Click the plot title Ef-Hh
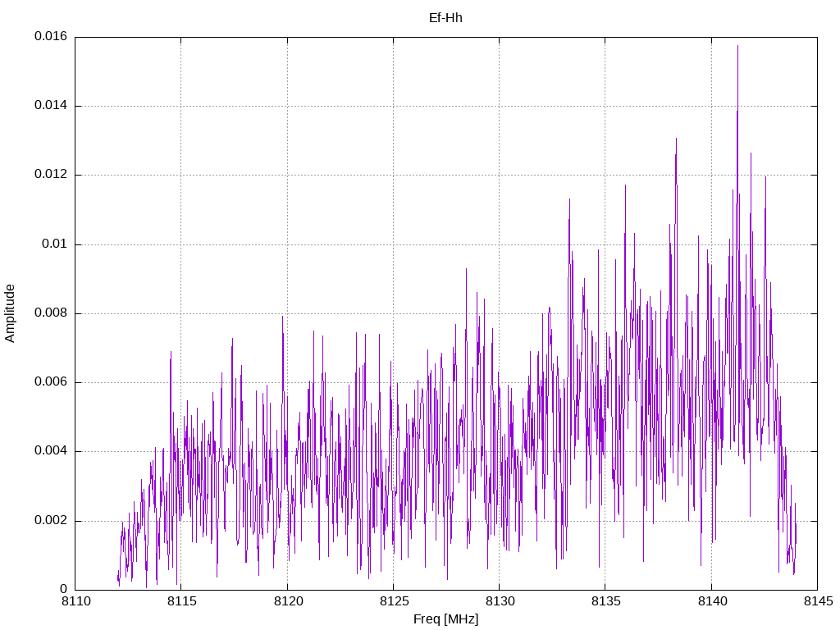This screenshot has height=630, width=840. pos(445,18)
